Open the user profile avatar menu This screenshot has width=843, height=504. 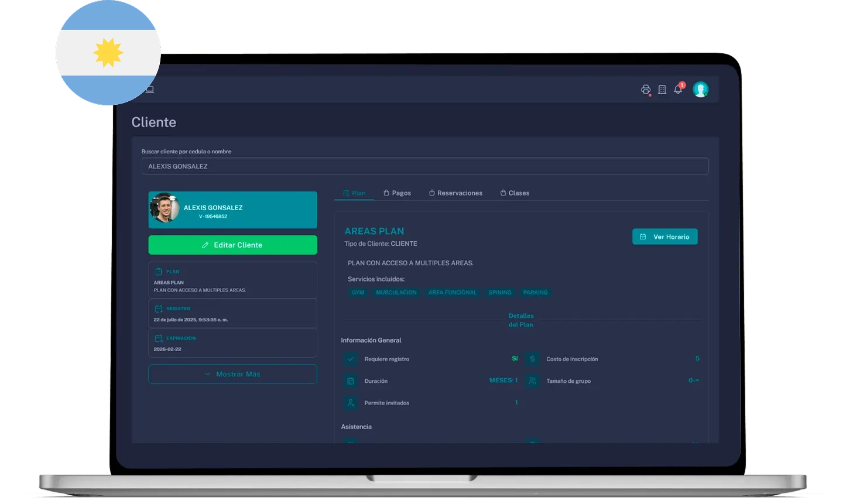pyautogui.click(x=700, y=90)
